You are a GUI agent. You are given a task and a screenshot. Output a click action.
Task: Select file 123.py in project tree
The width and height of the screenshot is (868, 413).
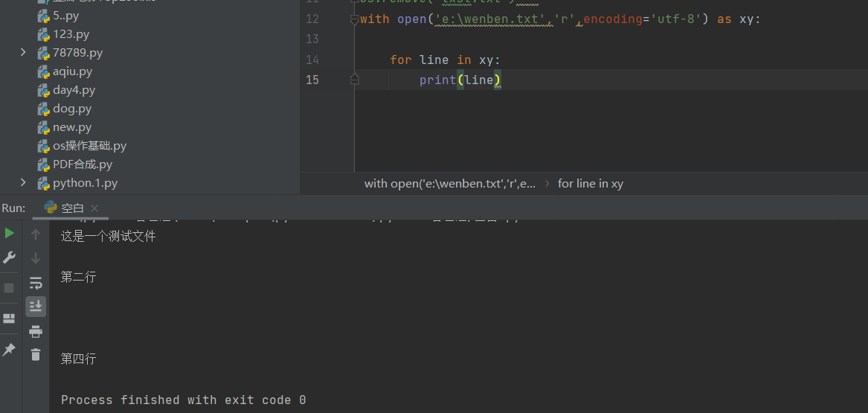63,34
